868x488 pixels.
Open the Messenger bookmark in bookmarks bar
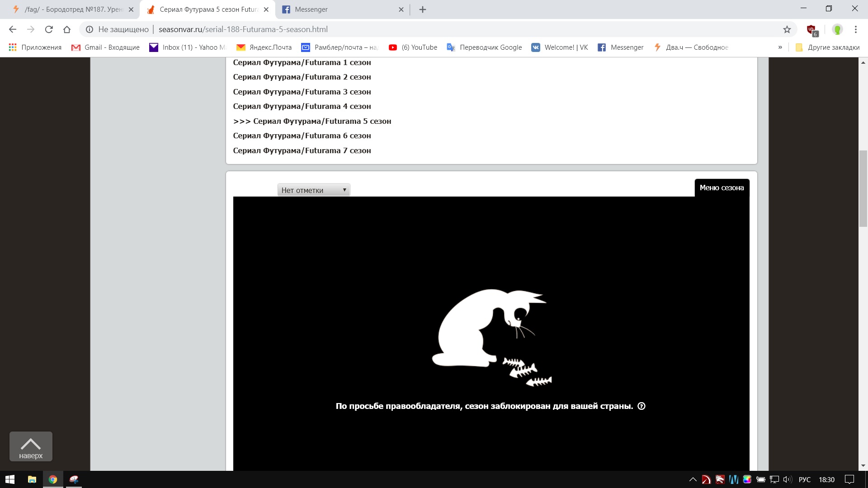pyautogui.click(x=621, y=47)
